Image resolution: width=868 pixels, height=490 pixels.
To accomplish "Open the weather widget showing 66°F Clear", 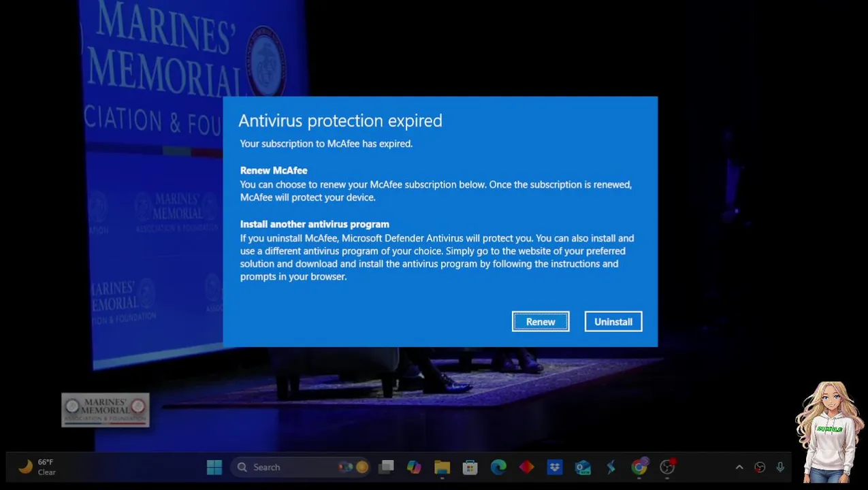I will point(38,467).
